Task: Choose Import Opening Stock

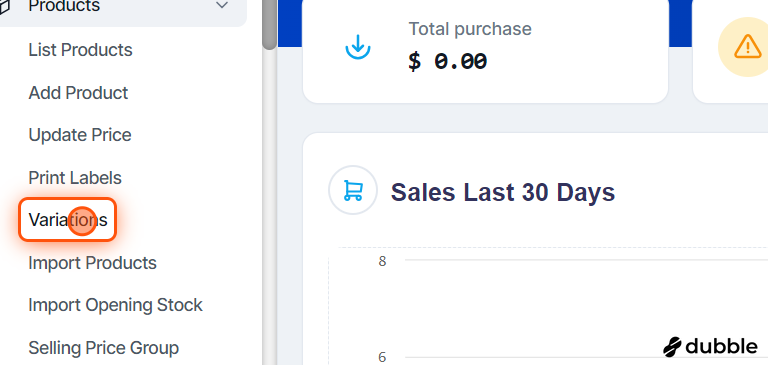Action: [x=116, y=305]
